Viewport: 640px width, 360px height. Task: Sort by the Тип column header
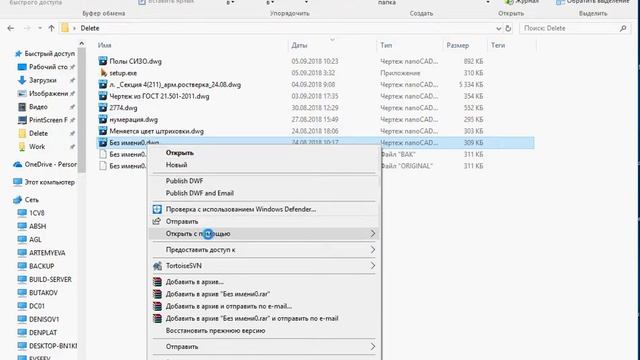click(386, 45)
